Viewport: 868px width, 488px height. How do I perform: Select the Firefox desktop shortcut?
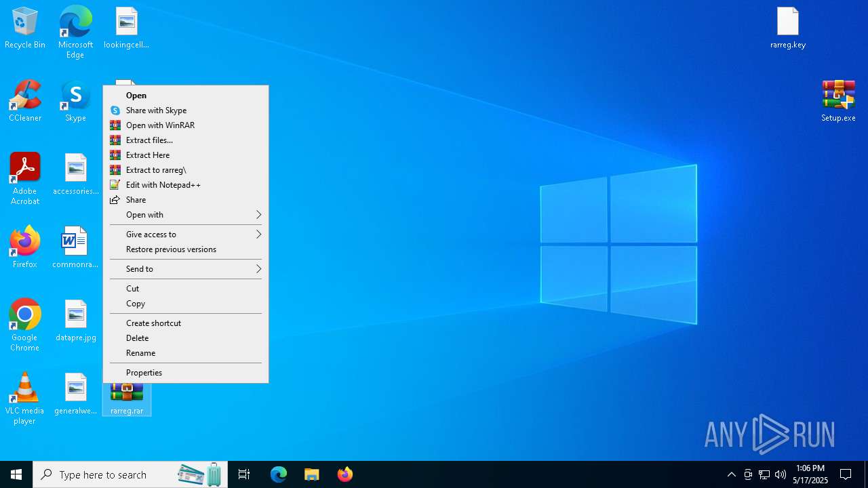25,248
